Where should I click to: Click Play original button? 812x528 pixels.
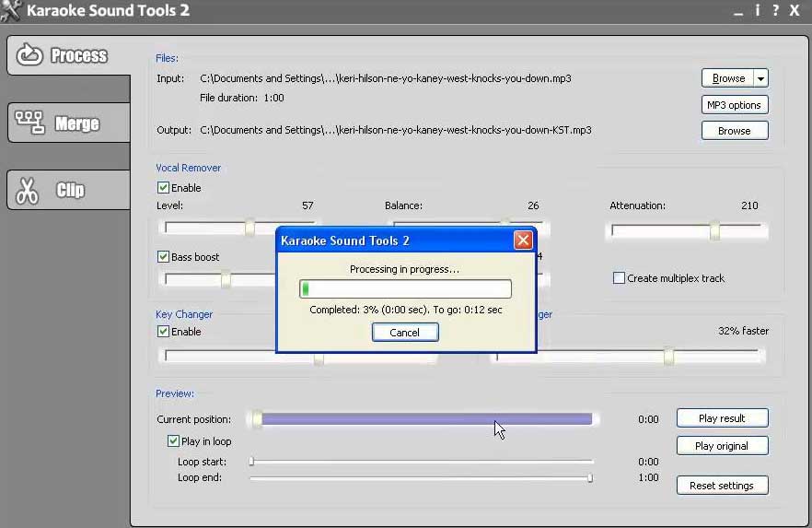(x=722, y=446)
